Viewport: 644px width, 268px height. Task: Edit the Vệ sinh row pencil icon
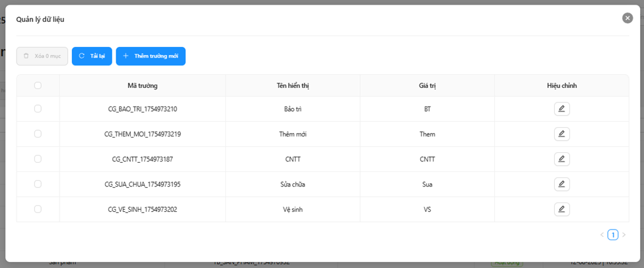[x=561, y=210]
